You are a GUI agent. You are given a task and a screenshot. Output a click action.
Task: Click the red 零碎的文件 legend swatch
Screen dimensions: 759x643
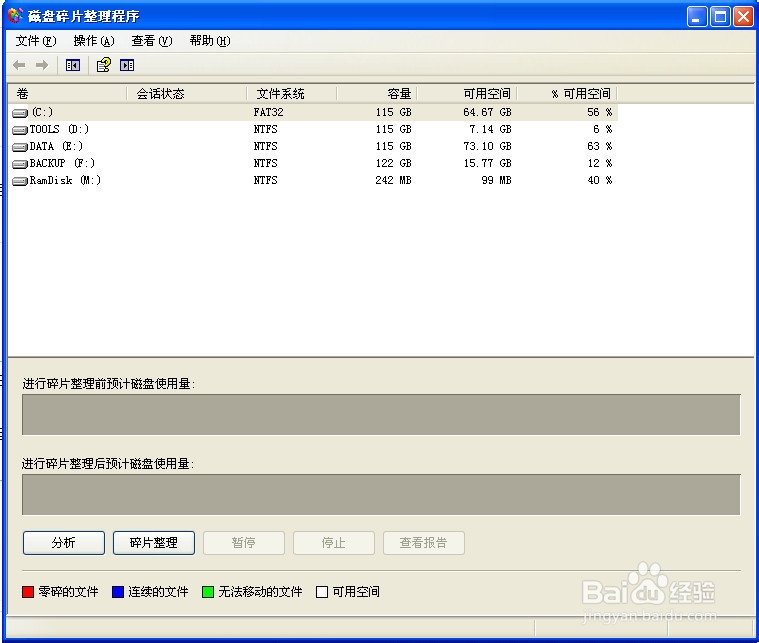click(x=28, y=592)
